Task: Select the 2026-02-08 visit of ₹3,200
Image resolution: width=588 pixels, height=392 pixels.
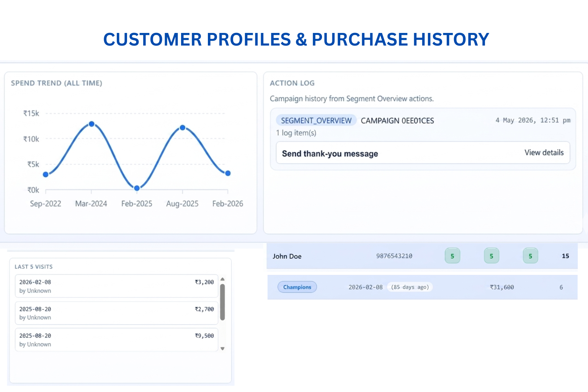Action: tap(116, 286)
